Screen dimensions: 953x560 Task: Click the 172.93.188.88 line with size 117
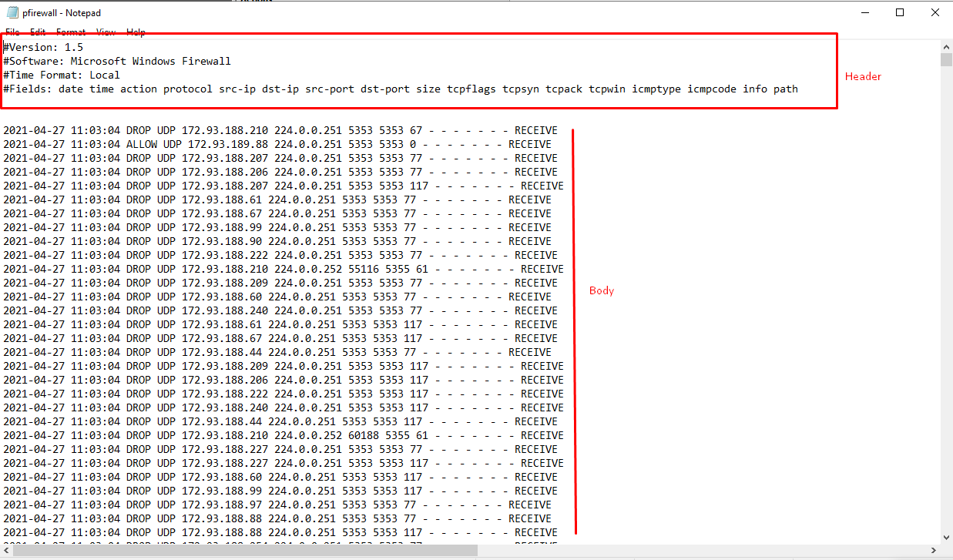[x=280, y=532]
